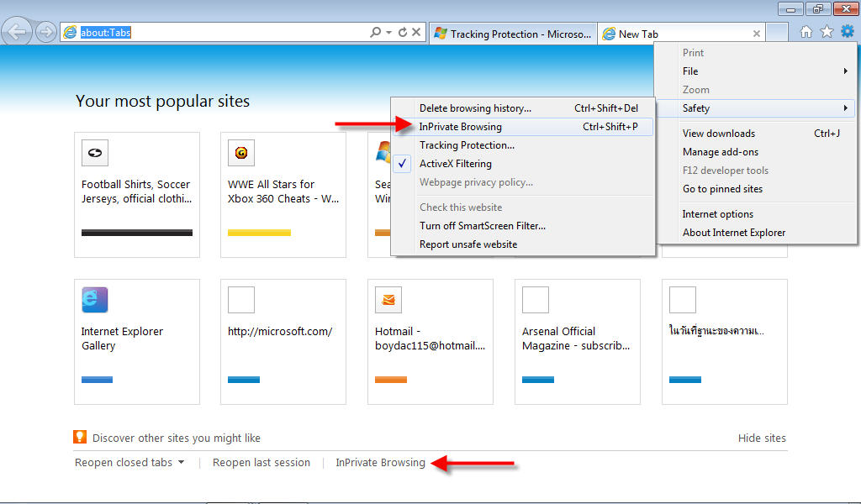Open a blank new tab button
This screenshot has width=861, height=504.
[777, 33]
